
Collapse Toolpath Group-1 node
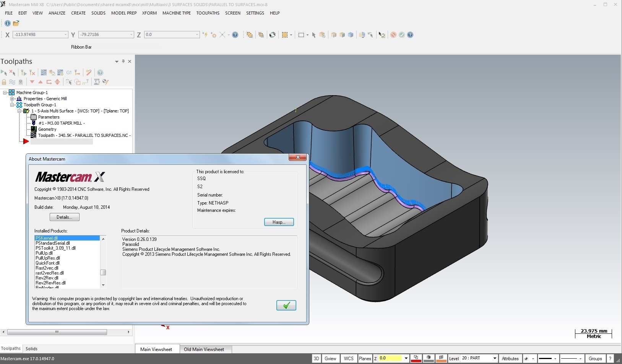(x=12, y=105)
